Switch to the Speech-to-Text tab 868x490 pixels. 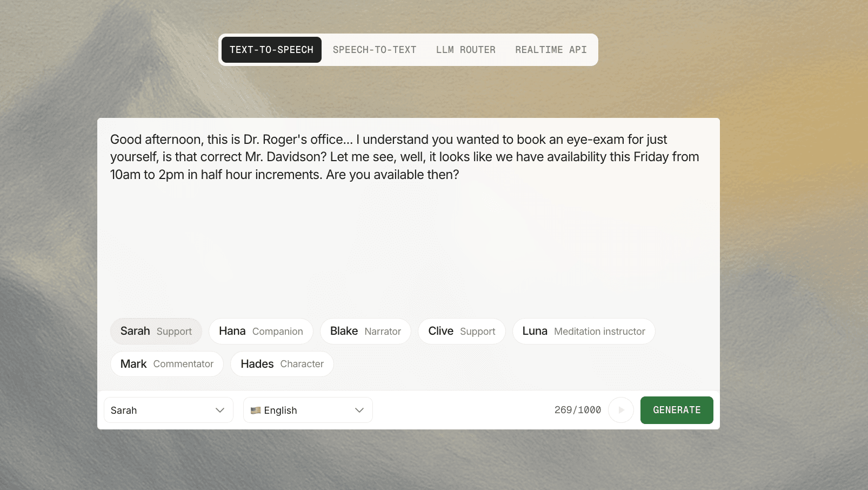click(375, 50)
